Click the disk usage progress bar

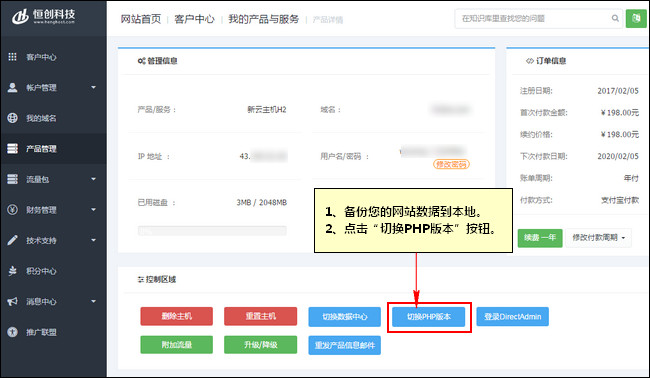[212, 231]
